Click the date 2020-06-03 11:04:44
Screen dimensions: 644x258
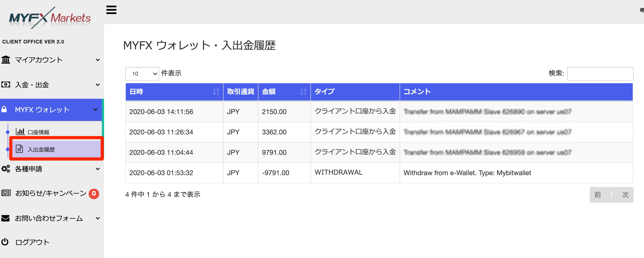pyautogui.click(x=161, y=153)
